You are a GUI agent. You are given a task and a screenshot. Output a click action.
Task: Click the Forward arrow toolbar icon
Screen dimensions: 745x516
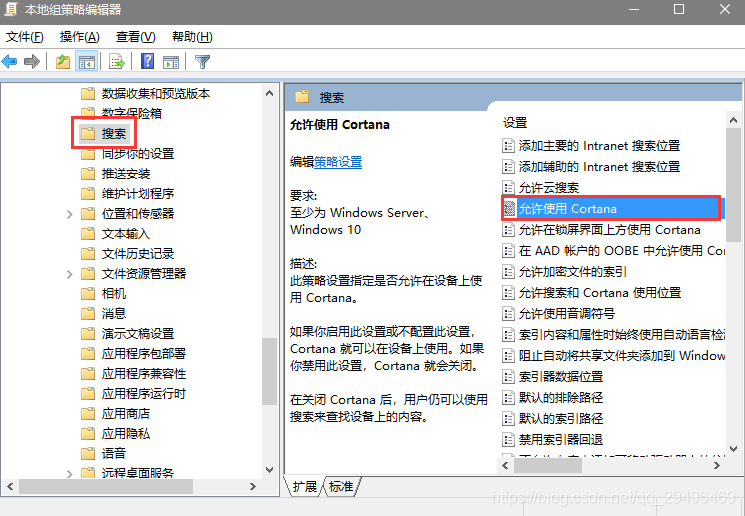coord(32,61)
